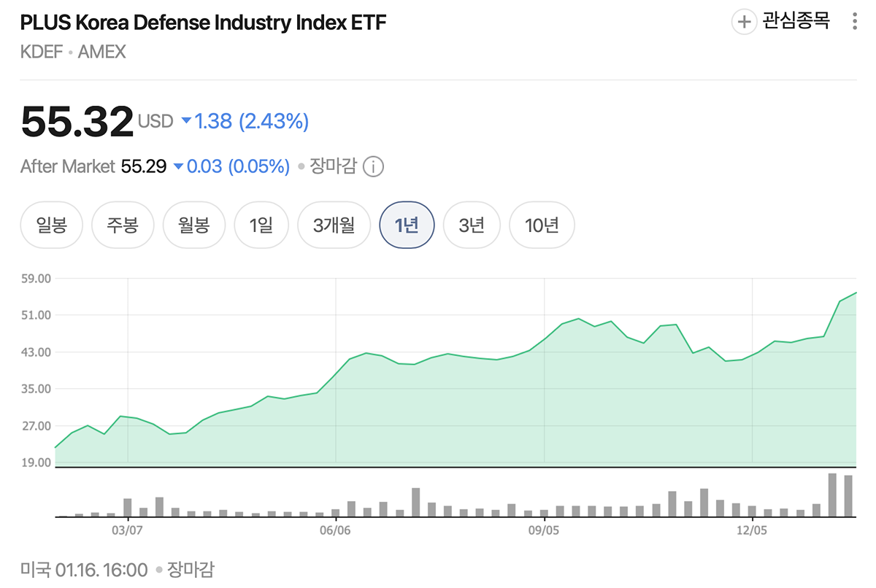Click the 55.32 current price figure
The height and width of the screenshot is (588, 876).
click(77, 121)
